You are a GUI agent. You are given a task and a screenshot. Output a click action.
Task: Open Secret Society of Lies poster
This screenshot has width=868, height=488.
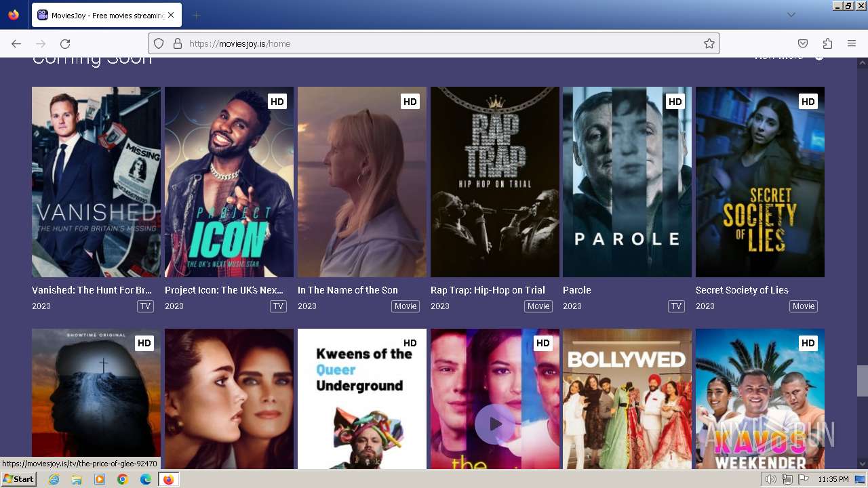[x=760, y=182]
